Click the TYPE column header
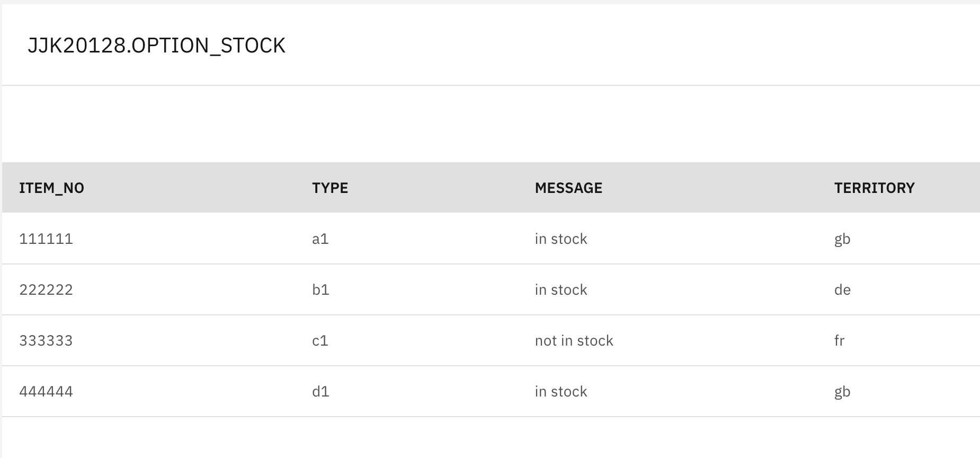 pos(330,188)
